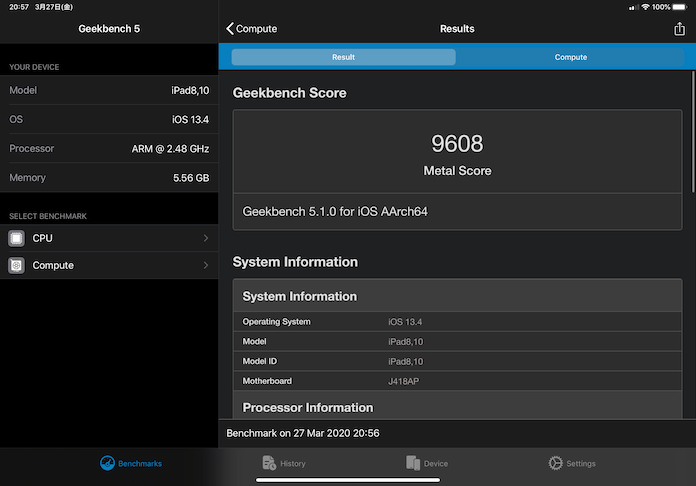The image size is (696, 486).
Task: Select the Memory value 5.56 GB
Action: coord(191,178)
